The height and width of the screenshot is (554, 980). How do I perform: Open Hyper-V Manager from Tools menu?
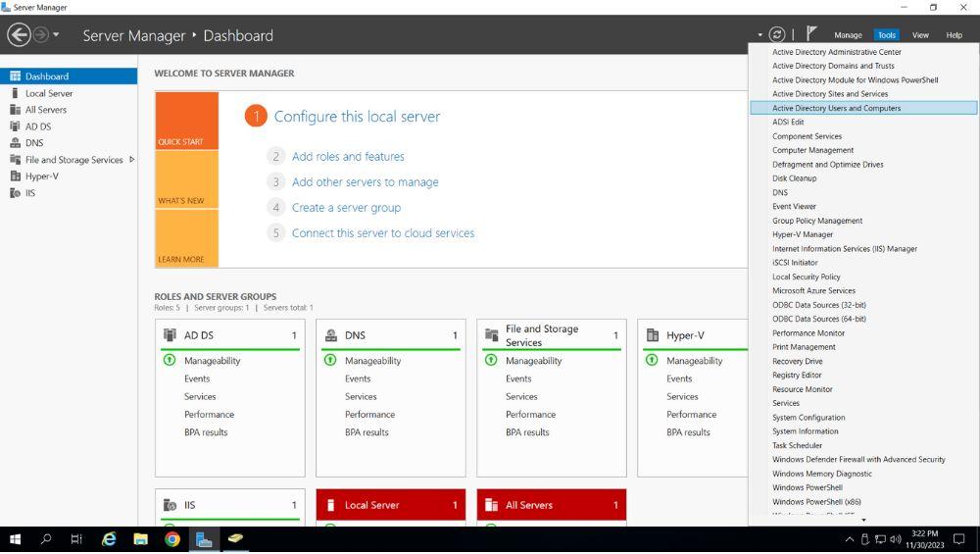click(803, 234)
